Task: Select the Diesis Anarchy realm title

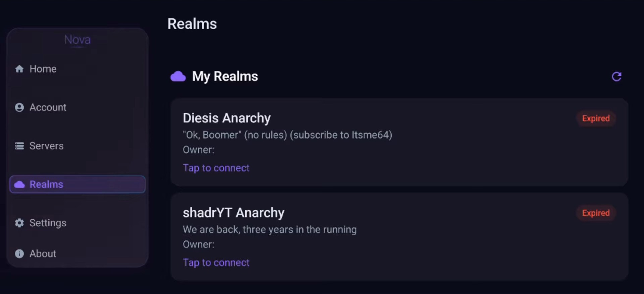Action: coord(227,118)
